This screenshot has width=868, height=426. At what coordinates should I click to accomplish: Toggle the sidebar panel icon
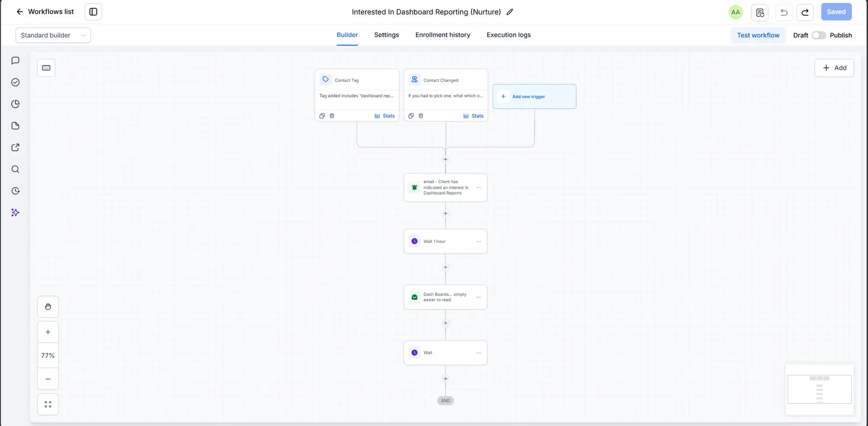[x=93, y=12]
